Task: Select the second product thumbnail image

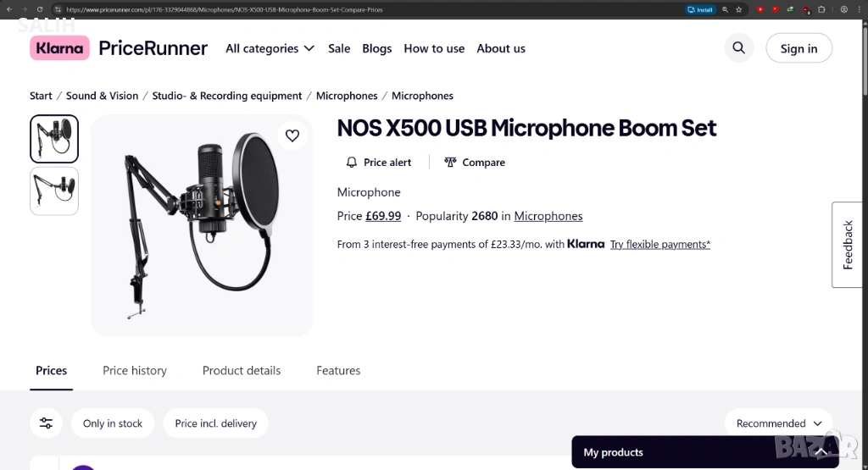Action: (54, 191)
